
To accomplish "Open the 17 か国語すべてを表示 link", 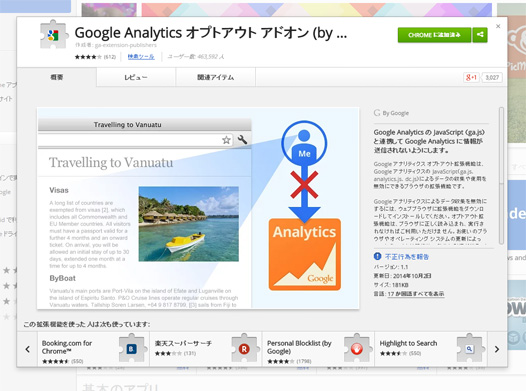I will [x=416, y=294].
